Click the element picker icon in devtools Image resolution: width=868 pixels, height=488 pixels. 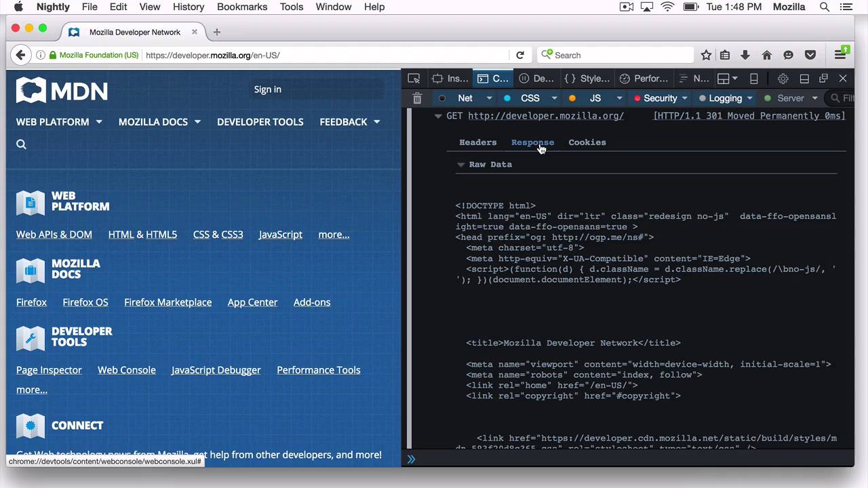tap(414, 79)
